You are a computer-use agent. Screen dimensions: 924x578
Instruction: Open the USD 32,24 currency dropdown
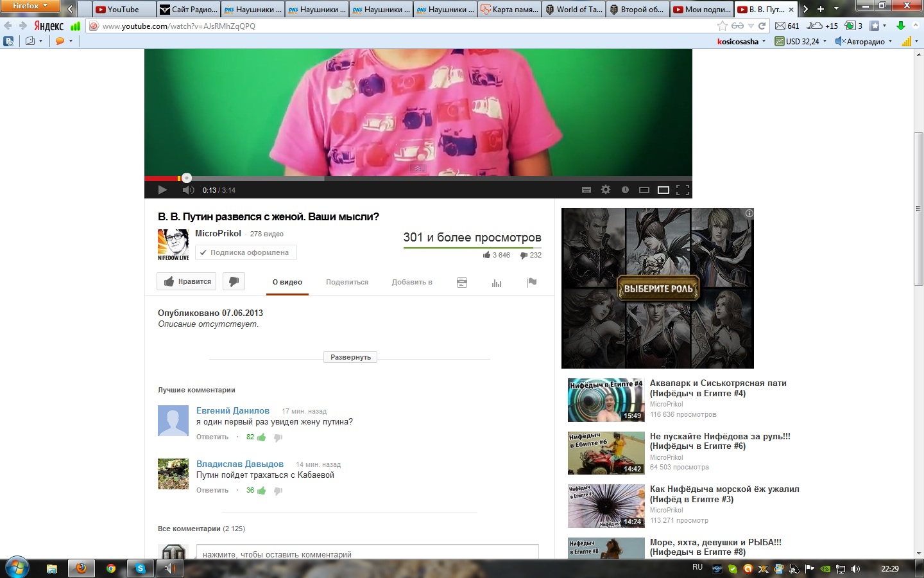[x=801, y=42]
